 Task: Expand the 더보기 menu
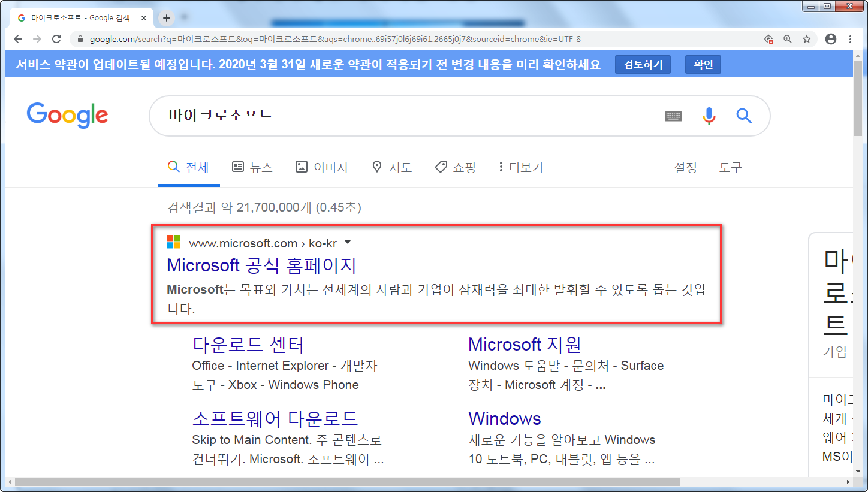tap(521, 167)
